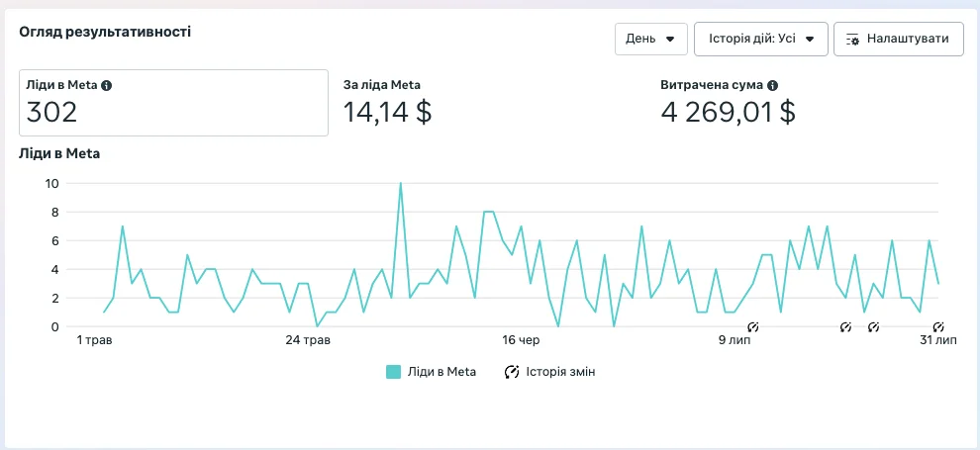The width and height of the screenshot is (980, 450).
Task: Select the Ліди в Meta card showing 302
Action: 173,103
